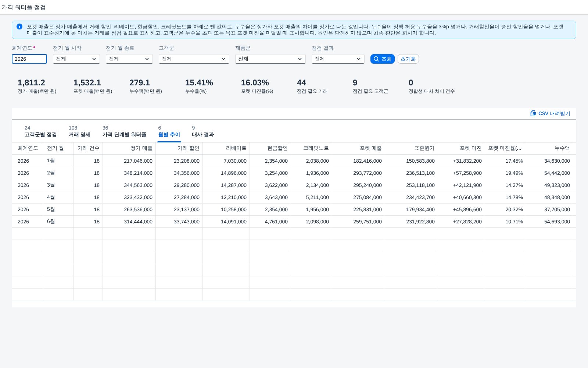
Task: Click the 6월 standard cost 231,922,800
Action: point(420,222)
